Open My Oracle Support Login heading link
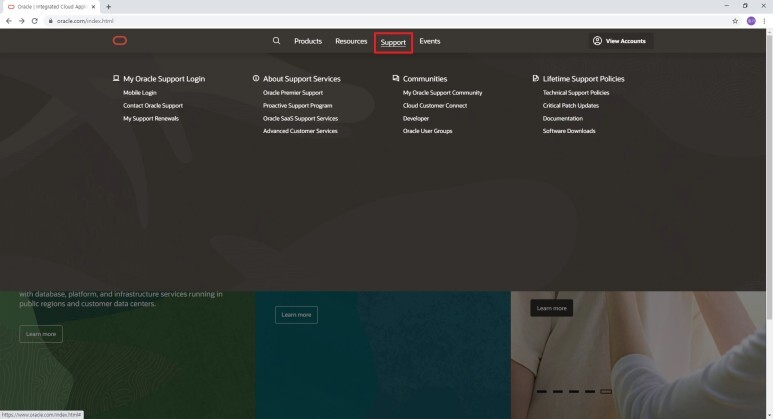The image size is (773, 419). click(164, 79)
